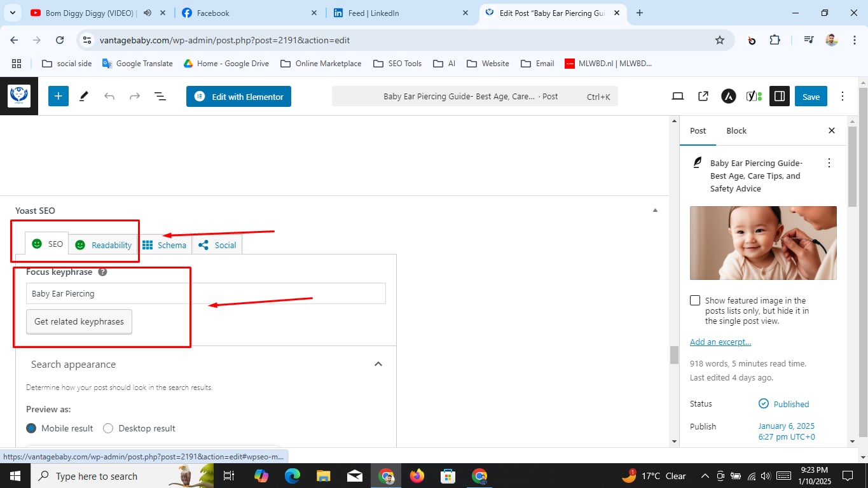The height and width of the screenshot is (488, 868).
Task: Redo the last editor change
Action: [134, 96]
